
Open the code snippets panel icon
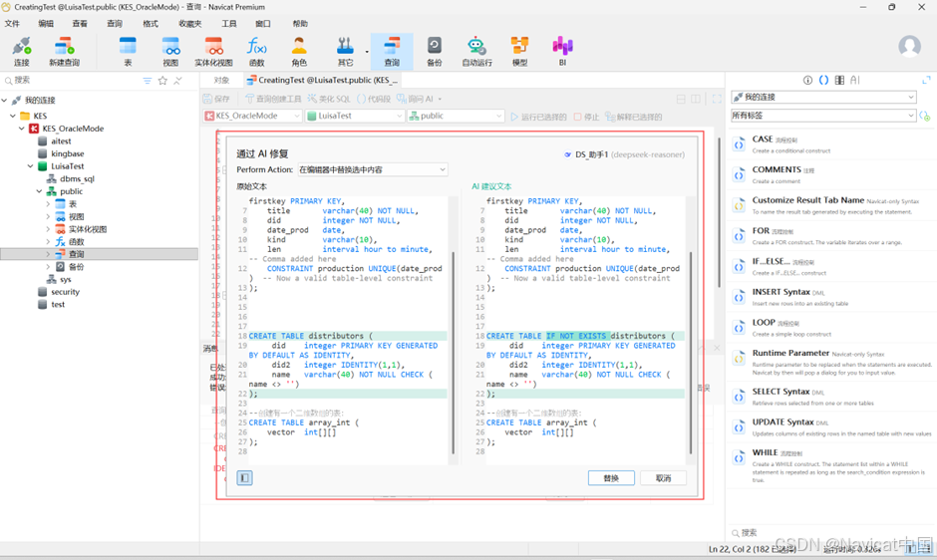[x=823, y=80]
